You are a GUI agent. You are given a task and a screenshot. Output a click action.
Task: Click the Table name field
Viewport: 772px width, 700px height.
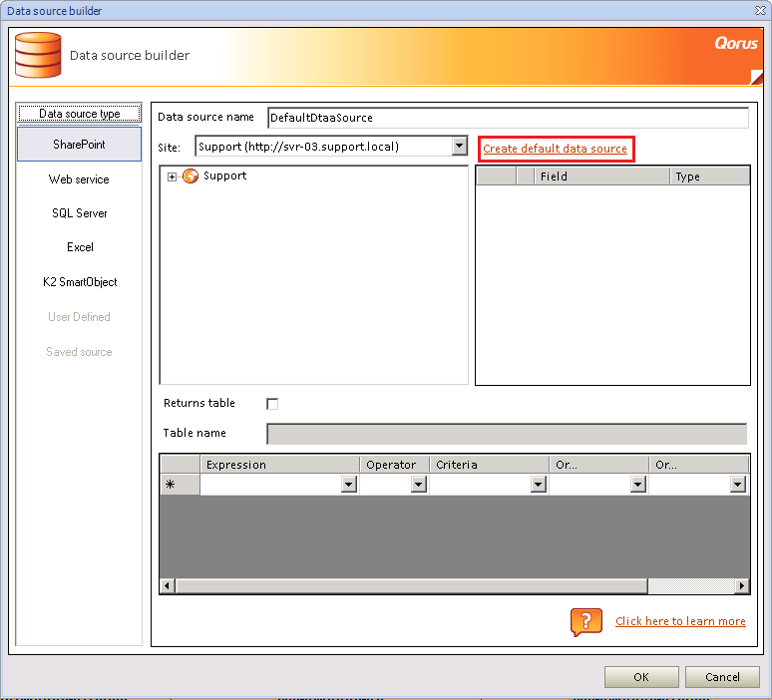507,434
